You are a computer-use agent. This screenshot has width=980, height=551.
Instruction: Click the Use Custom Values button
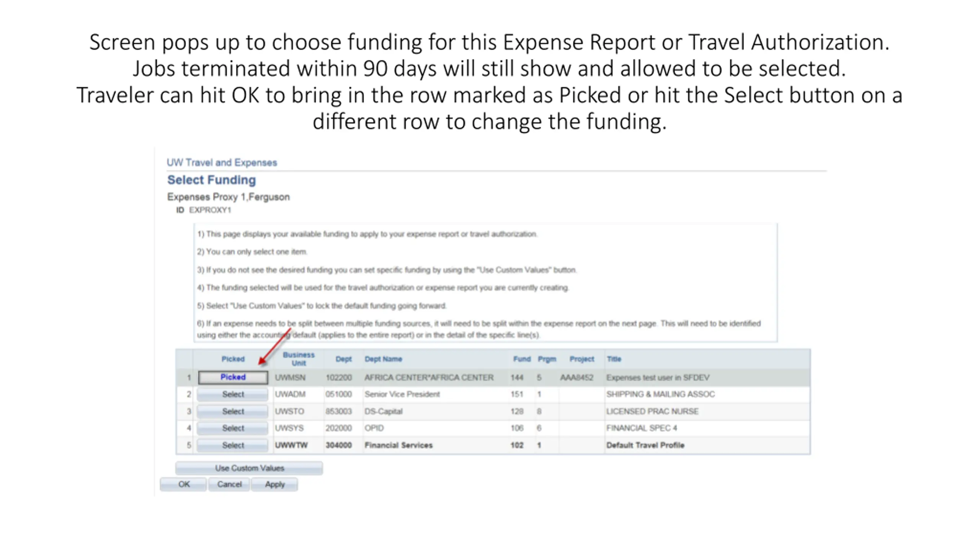point(249,468)
